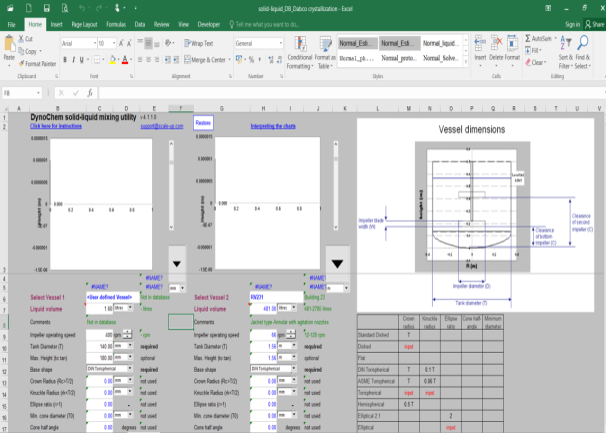Screen dimensions: 606x433
Task: Click the Paste icon
Action: coord(9,50)
